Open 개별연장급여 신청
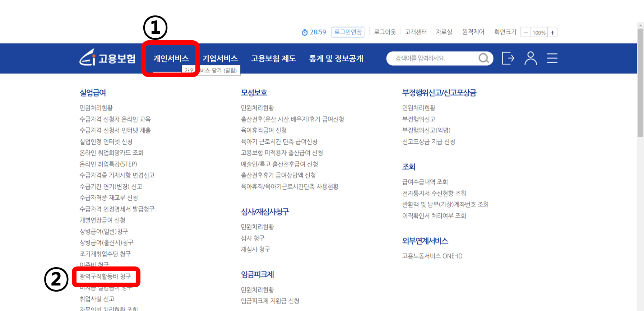The height and width of the screenshot is (311, 644). pyautogui.click(x=102, y=220)
